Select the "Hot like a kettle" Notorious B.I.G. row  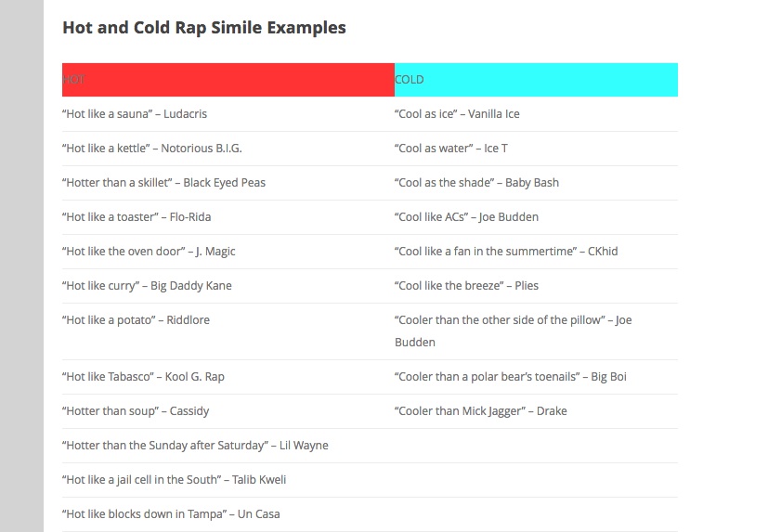click(151, 149)
